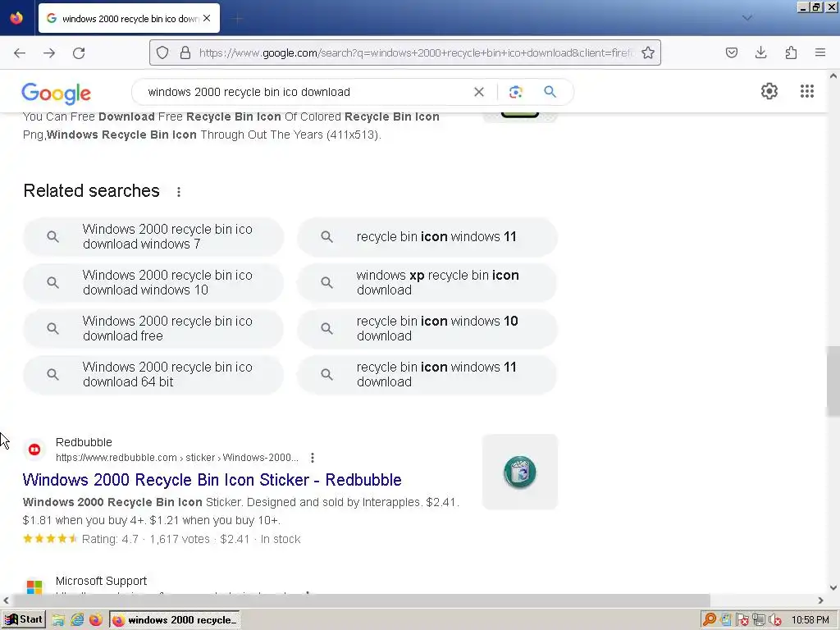Click the horizontal scroll right arrow
The width and height of the screenshot is (840, 630).
[x=820, y=600]
